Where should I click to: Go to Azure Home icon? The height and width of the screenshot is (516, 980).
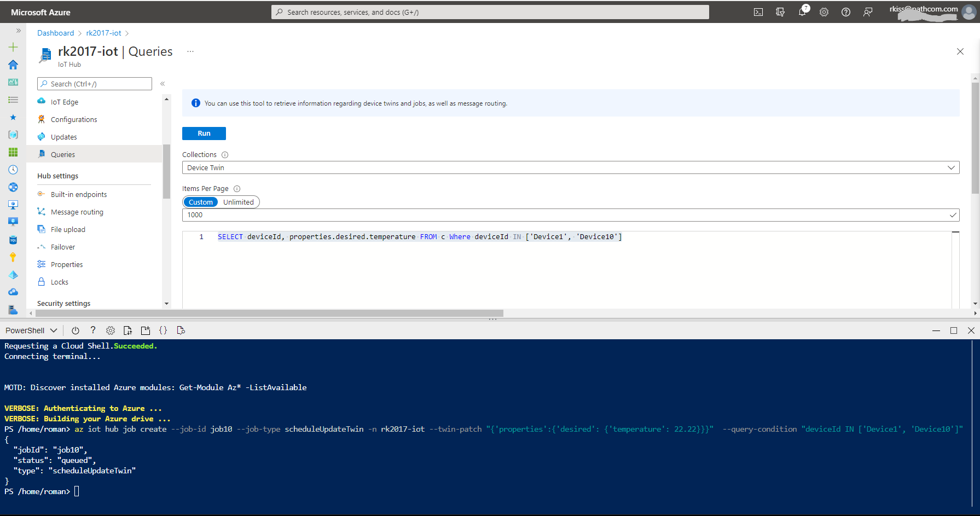(x=13, y=65)
